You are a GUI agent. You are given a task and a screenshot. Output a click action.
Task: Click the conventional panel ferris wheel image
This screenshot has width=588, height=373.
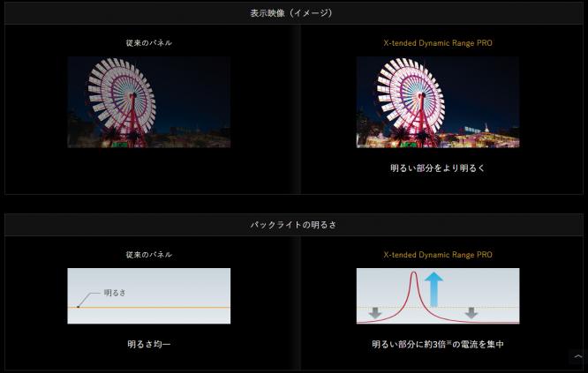[x=149, y=102]
